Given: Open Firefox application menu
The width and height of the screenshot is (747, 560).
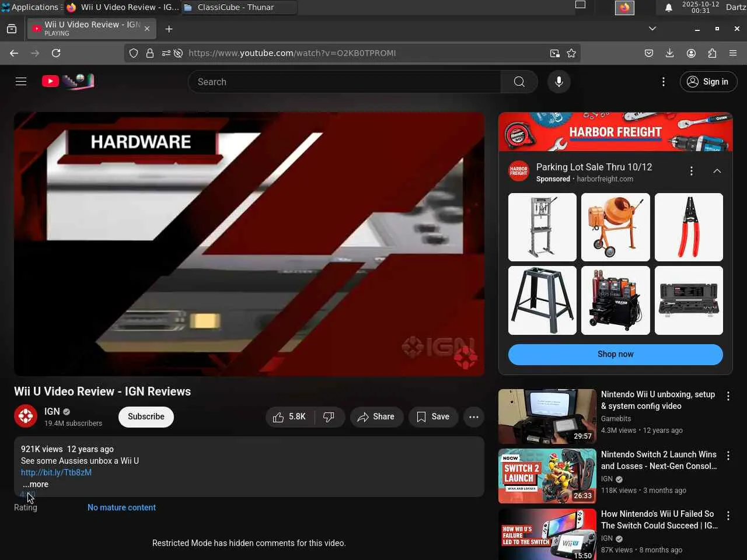Looking at the screenshot, I should [733, 53].
